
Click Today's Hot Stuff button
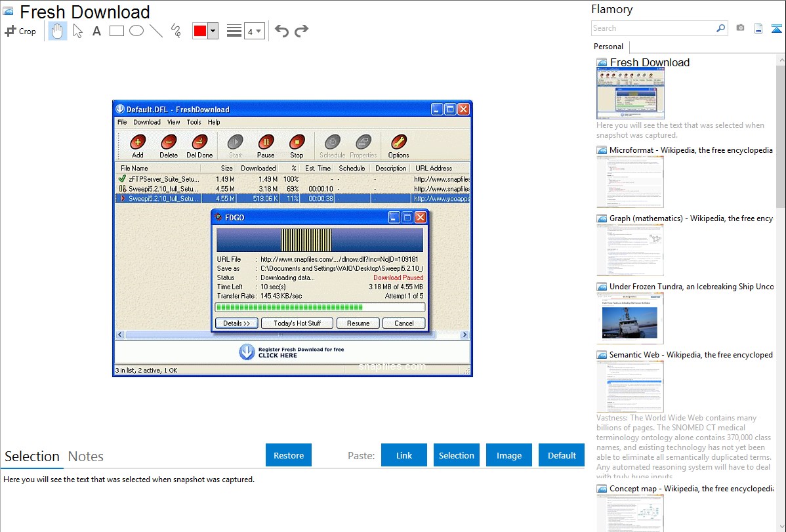tap(297, 323)
